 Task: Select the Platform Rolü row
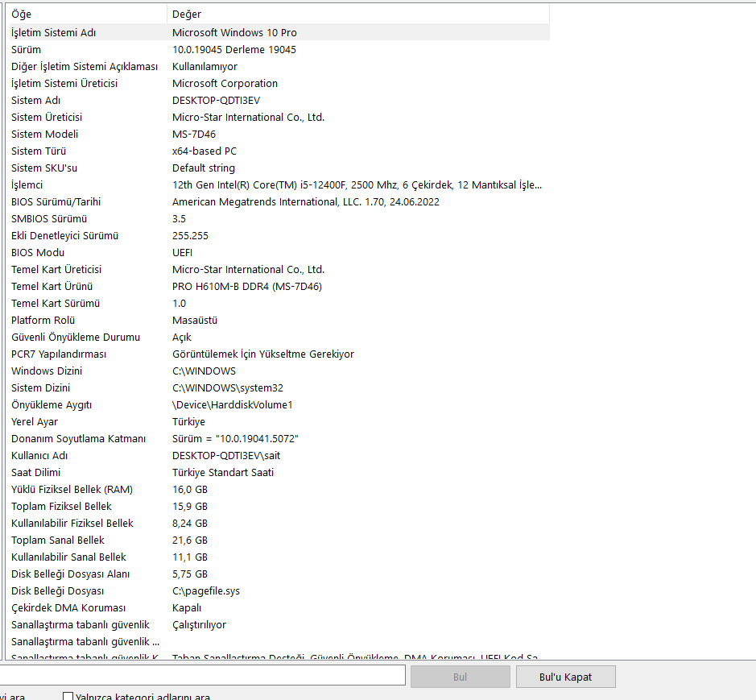coord(279,320)
